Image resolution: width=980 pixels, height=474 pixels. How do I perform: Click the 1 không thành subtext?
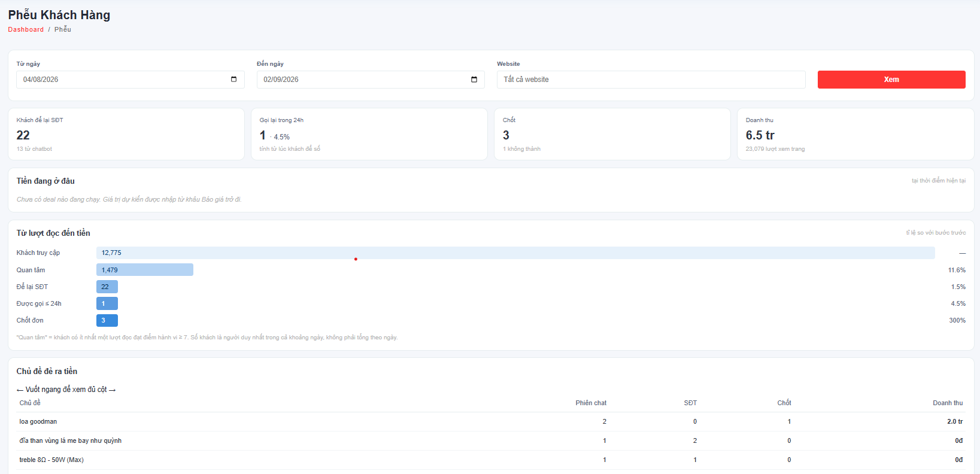(521, 149)
